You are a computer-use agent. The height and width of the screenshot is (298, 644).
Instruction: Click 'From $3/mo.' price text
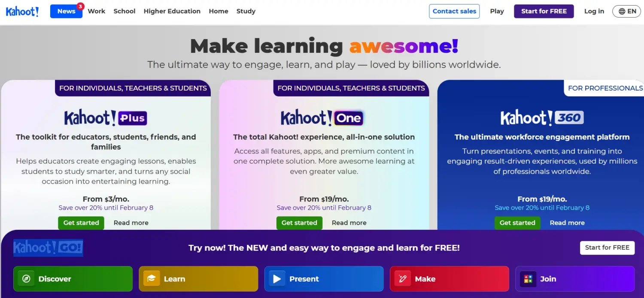[x=106, y=199]
